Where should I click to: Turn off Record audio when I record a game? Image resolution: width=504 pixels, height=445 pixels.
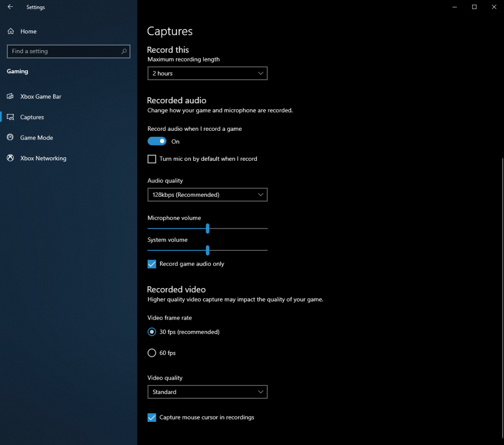coord(157,141)
